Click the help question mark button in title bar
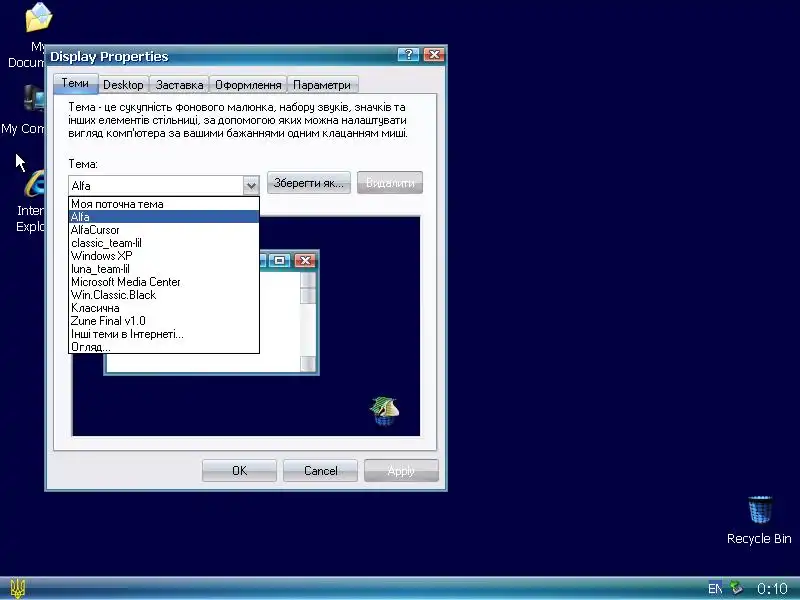Viewport: 800px width, 600px height. point(408,55)
